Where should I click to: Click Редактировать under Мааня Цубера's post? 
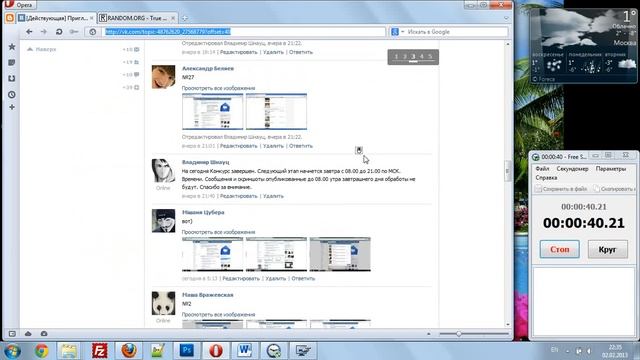(241, 278)
